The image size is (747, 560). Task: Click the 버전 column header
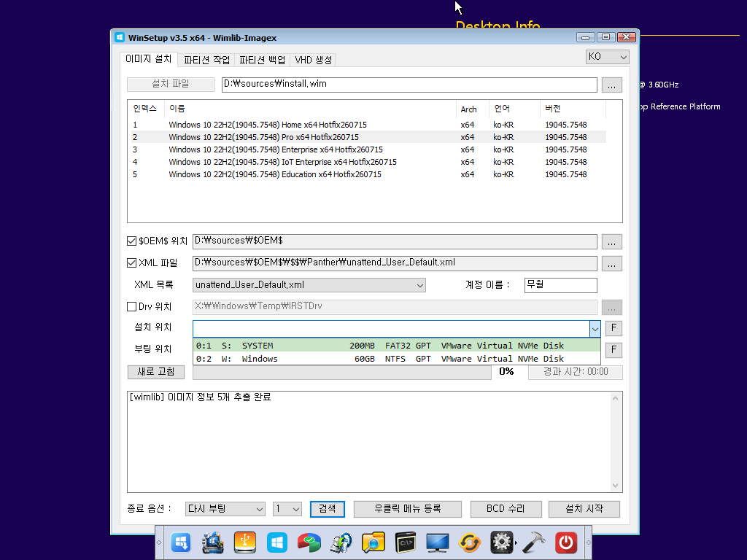573,109
